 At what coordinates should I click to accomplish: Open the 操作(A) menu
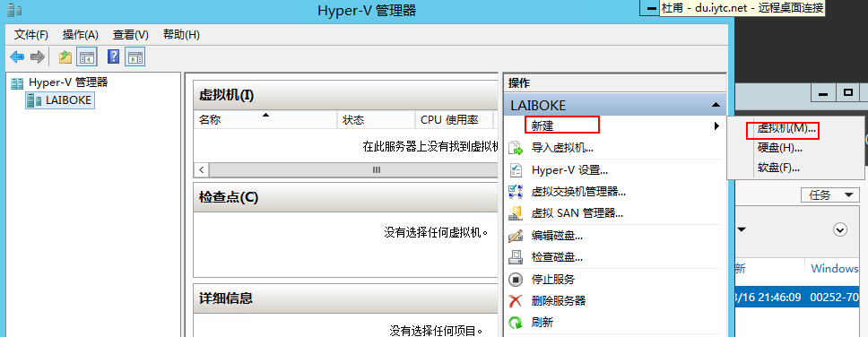81,35
